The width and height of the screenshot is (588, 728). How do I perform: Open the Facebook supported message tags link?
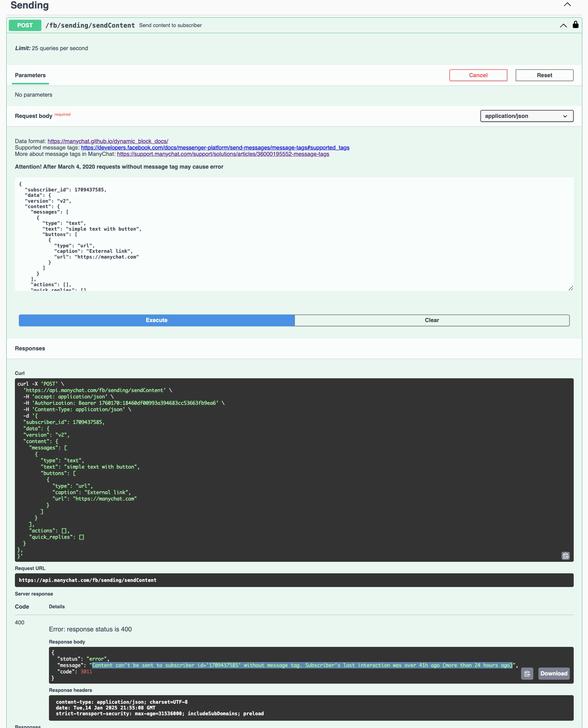pyautogui.click(x=215, y=148)
